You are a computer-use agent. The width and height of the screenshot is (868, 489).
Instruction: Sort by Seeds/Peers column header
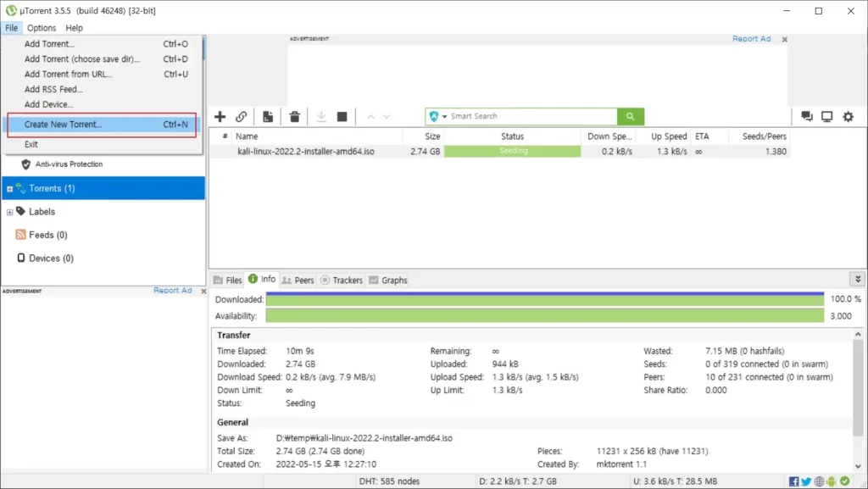759,136
